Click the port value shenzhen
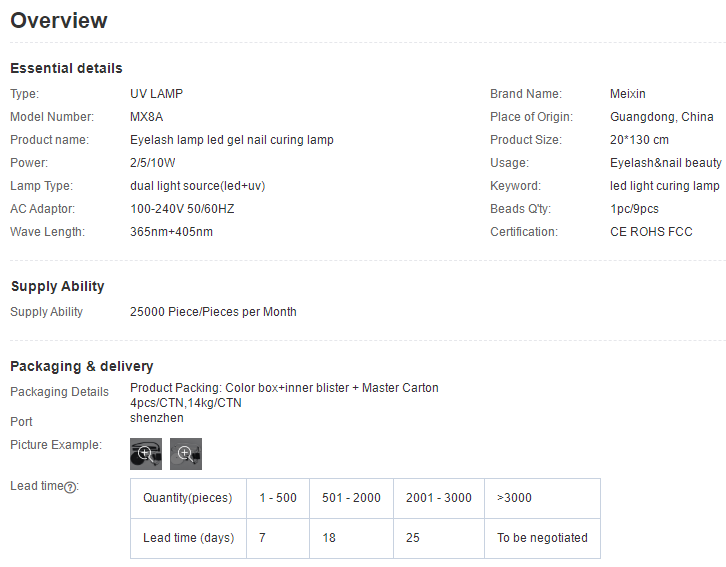 click(157, 418)
